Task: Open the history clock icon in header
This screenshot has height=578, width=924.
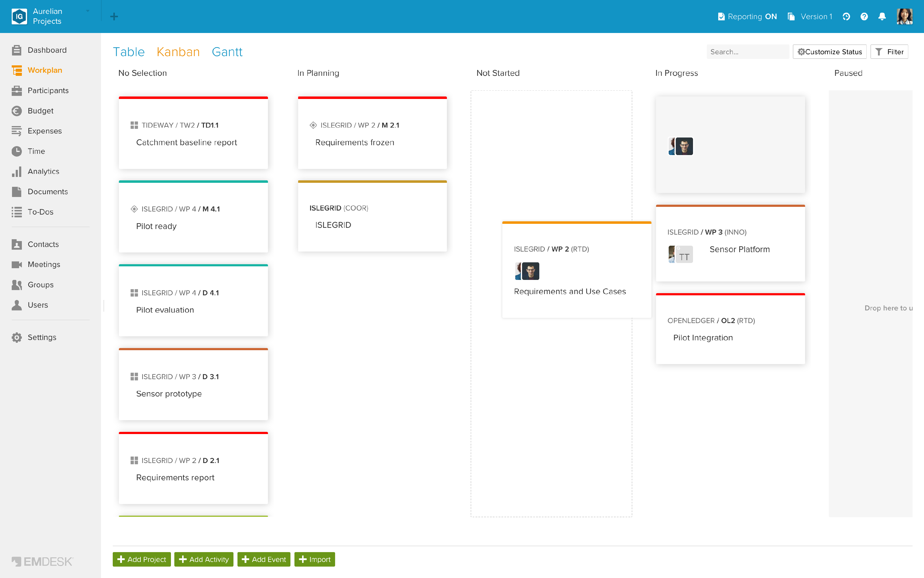Action: pos(846,16)
